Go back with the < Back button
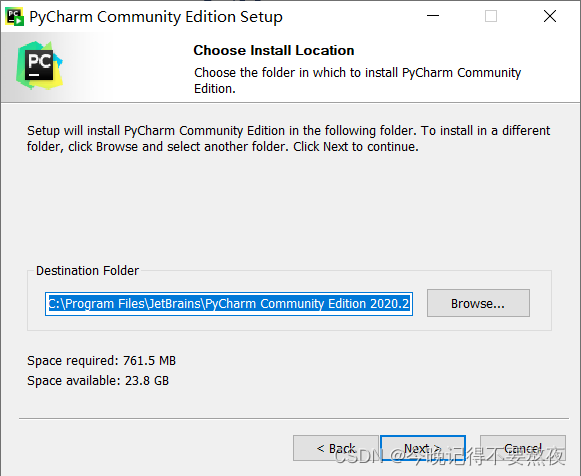Screen dimensions: 581x476 (336, 448)
